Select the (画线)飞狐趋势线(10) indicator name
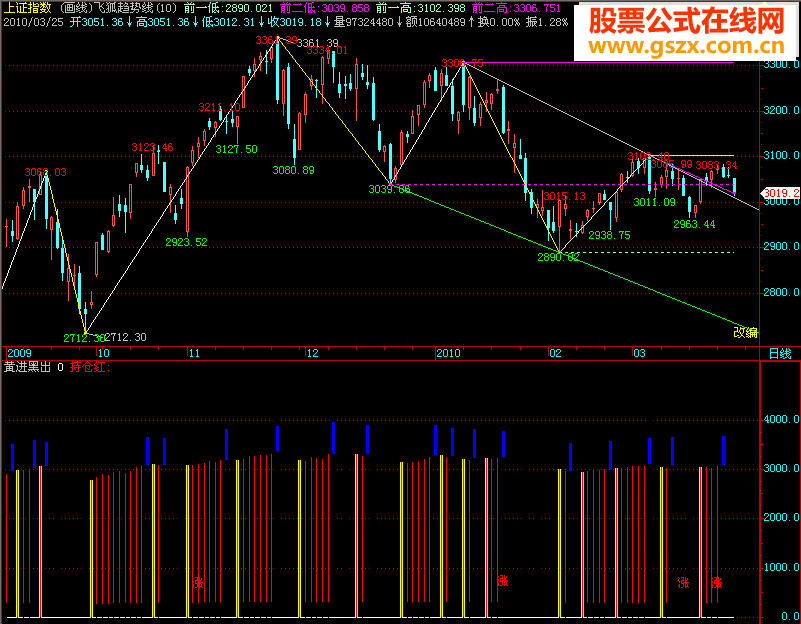 (119, 8)
